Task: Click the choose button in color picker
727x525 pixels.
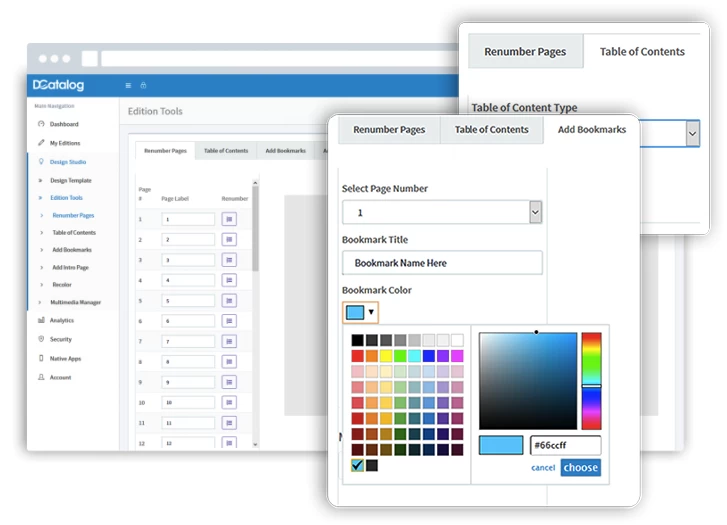Action: (580, 467)
